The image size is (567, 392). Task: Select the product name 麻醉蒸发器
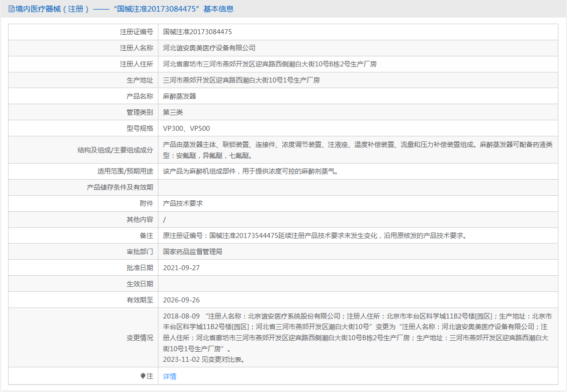(179, 96)
